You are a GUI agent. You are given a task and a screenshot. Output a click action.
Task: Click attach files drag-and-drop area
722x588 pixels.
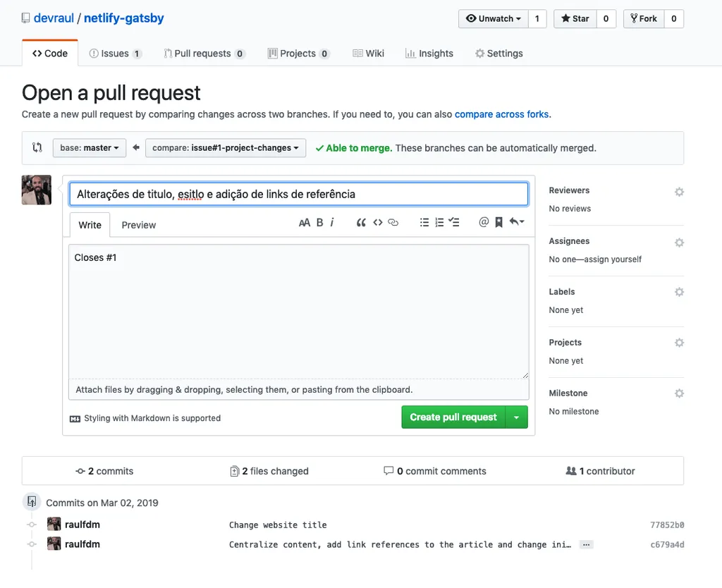(299, 390)
